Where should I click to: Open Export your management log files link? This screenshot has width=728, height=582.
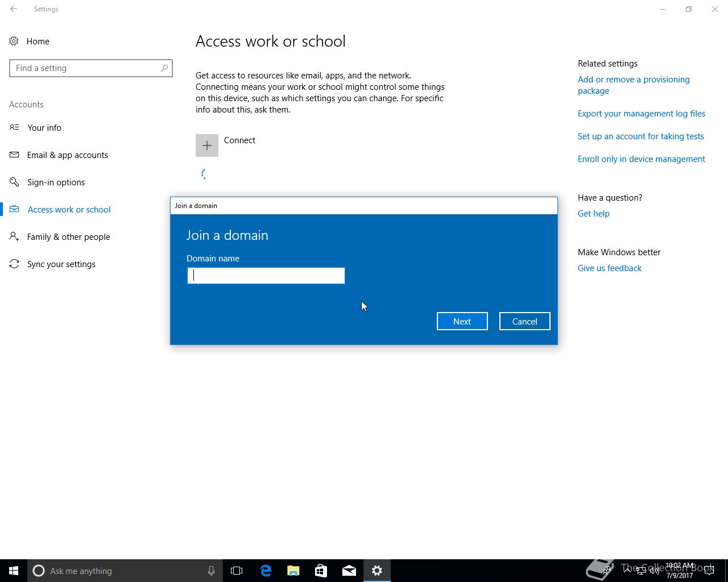[642, 114]
